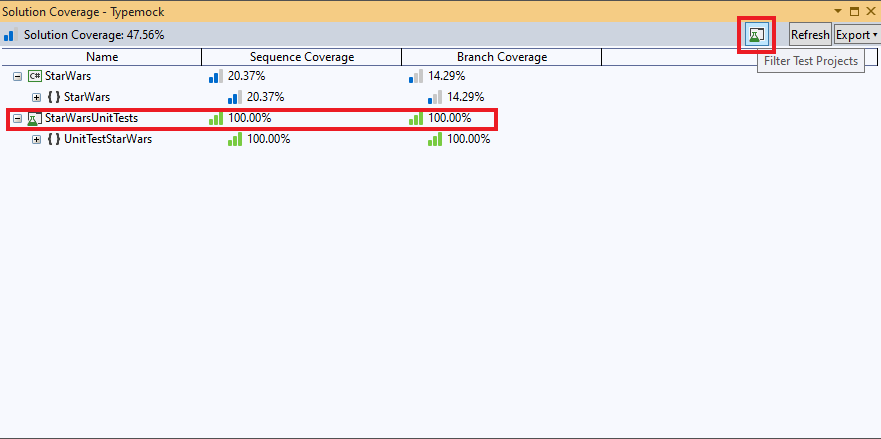The width and height of the screenshot is (881, 439).
Task: Click the braces icon beside UnitTestStarWars
Action: point(53,139)
